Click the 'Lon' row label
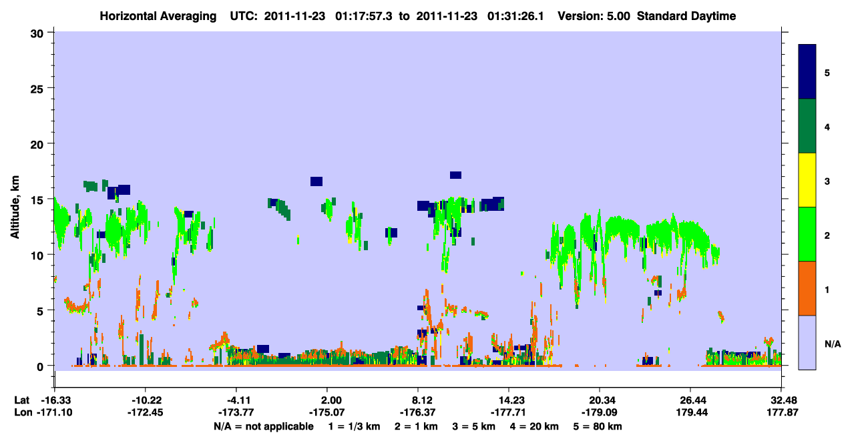 click(23, 413)
